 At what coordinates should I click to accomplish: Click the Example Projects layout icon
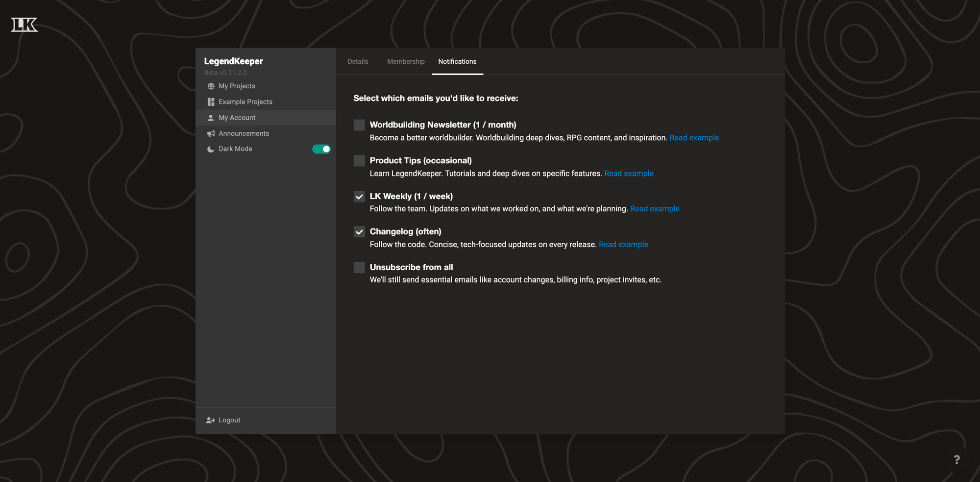tap(211, 102)
